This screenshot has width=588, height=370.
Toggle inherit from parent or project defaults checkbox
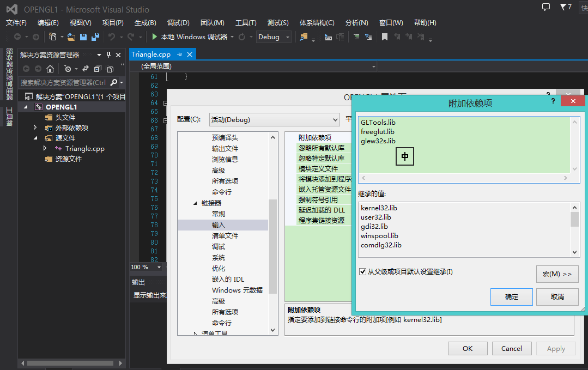click(x=363, y=272)
